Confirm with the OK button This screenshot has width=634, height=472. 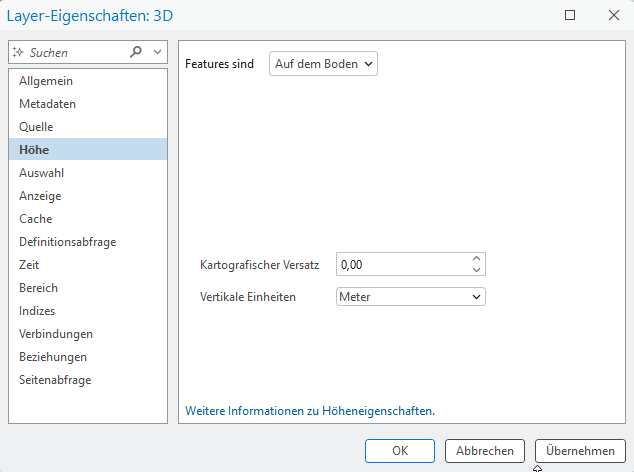click(400, 451)
